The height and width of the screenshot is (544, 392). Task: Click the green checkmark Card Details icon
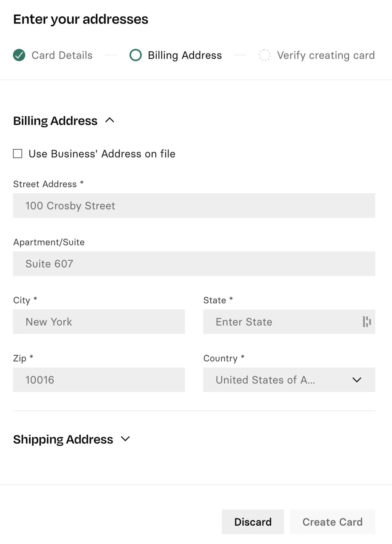[19, 55]
